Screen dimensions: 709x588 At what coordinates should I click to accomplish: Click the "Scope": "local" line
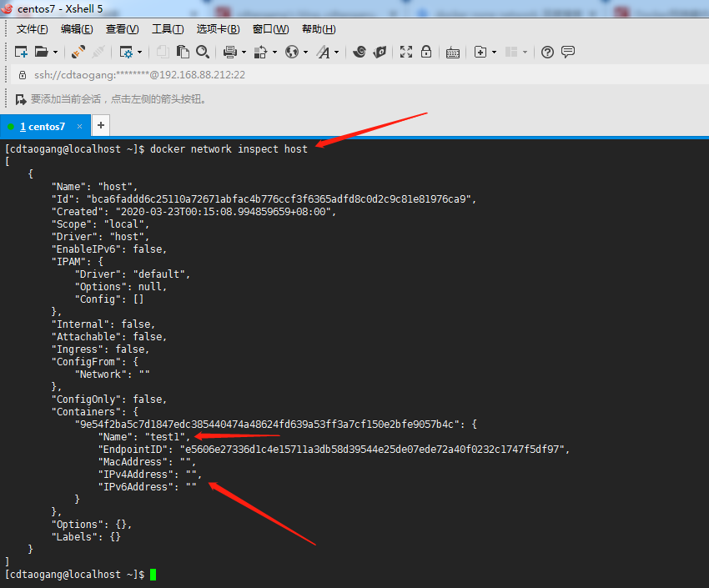point(100,224)
